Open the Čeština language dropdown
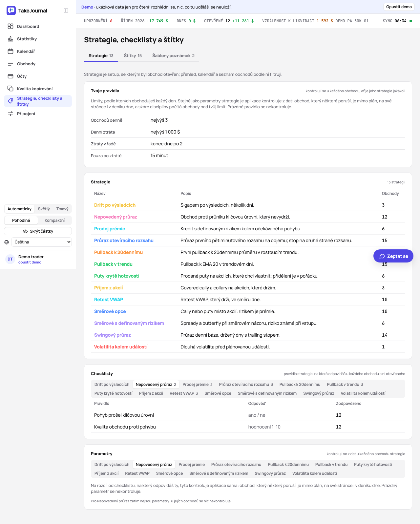This screenshot has height=524, width=420. coord(42,242)
